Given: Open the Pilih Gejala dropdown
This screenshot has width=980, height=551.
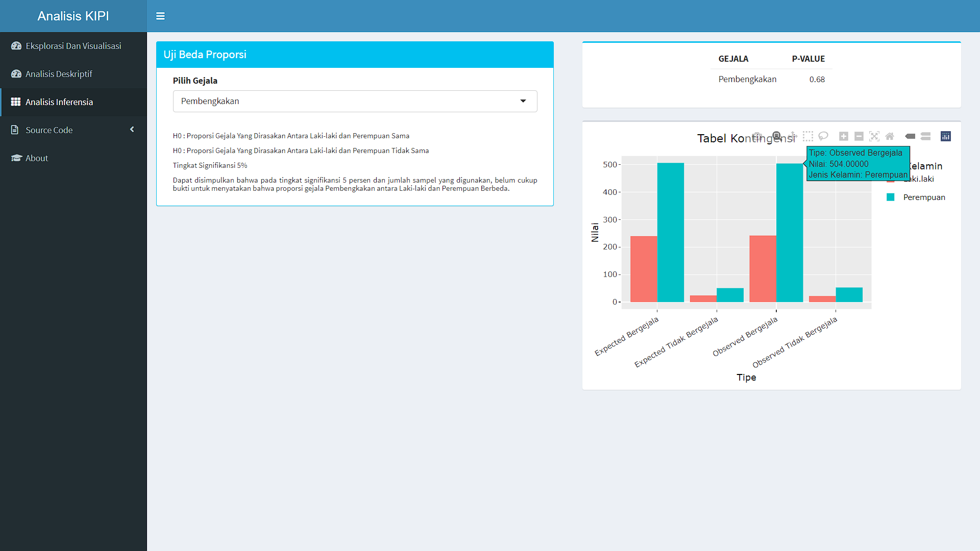Looking at the screenshot, I should click(x=355, y=101).
